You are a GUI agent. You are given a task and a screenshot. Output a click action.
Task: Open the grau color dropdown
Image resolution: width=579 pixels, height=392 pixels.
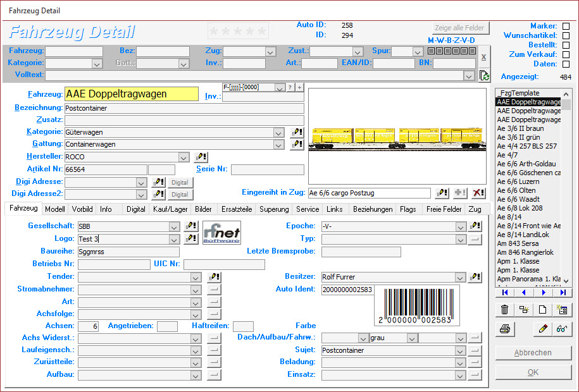(x=412, y=338)
